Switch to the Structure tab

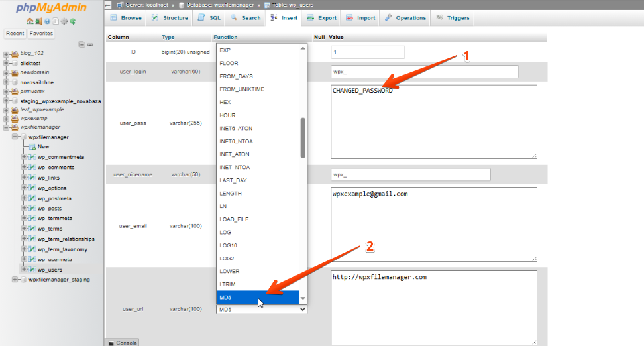click(x=171, y=18)
